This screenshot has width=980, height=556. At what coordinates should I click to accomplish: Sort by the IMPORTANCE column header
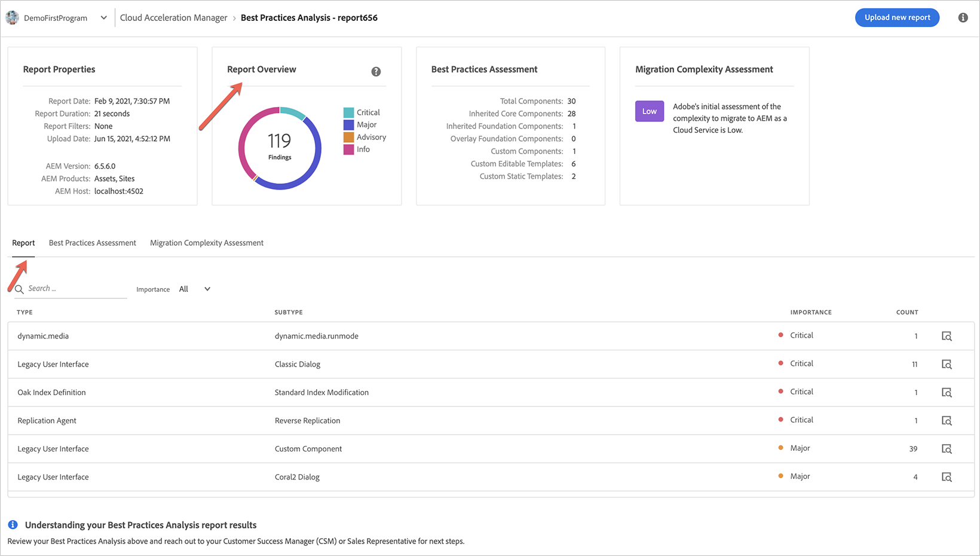[x=811, y=312]
